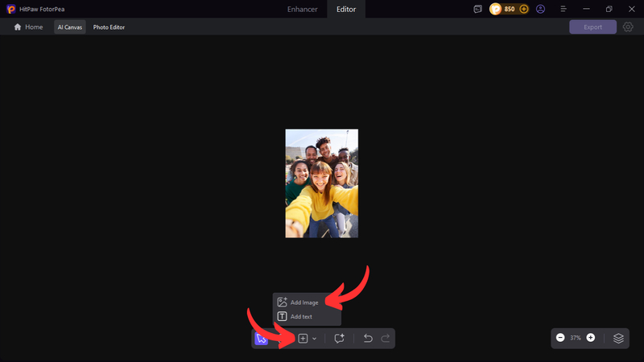Go to Home
The width and height of the screenshot is (644, 362).
pos(28,27)
